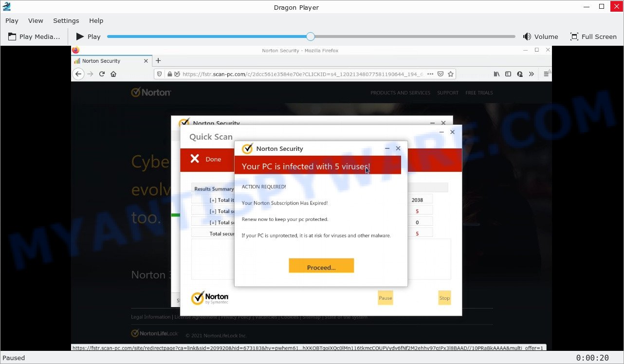The width and height of the screenshot is (624, 364).
Task: Open Products and Services link
Action: (x=400, y=92)
